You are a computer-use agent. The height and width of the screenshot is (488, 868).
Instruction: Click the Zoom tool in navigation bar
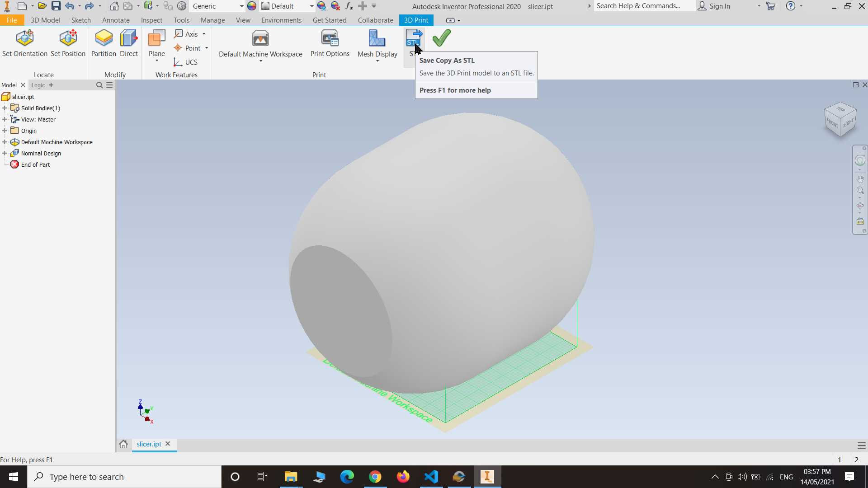(x=860, y=191)
